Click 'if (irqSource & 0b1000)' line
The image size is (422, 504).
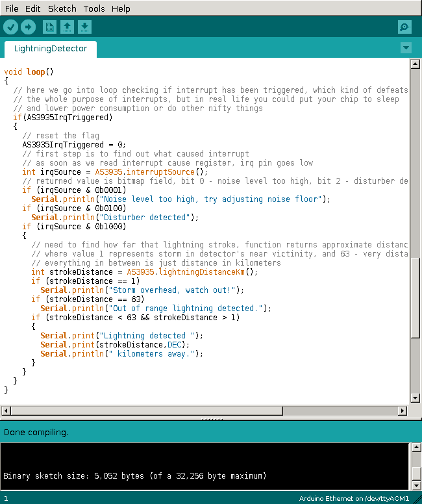coord(74,227)
